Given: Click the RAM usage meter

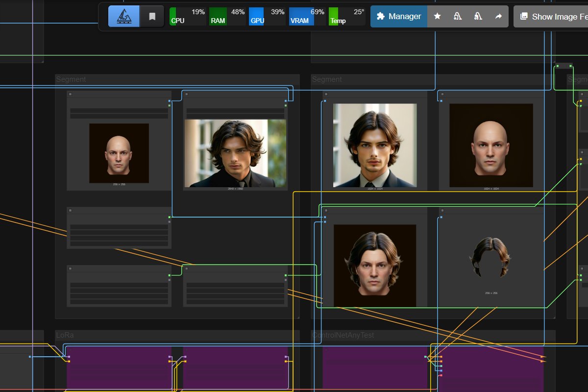Looking at the screenshot, I should point(227,16).
